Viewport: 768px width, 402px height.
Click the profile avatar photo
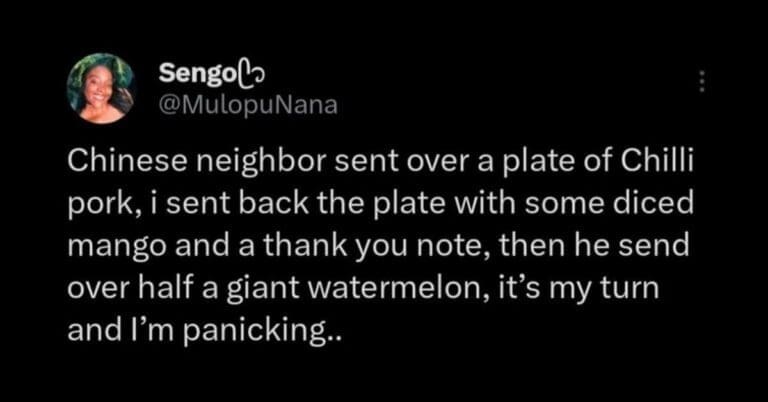coord(100,88)
